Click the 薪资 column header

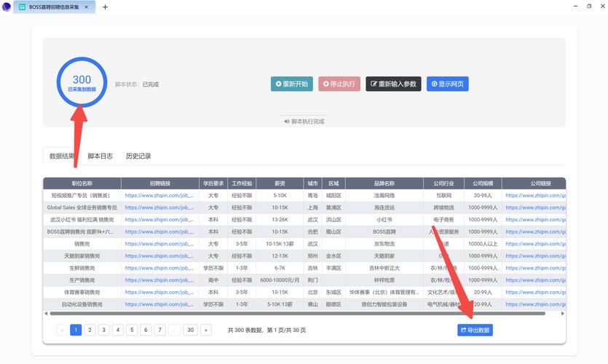(x=280, y=183)
